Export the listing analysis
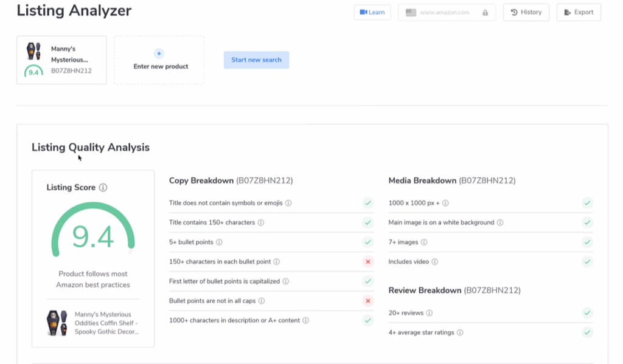Screen dimensions: 623x364 point(579,12)
